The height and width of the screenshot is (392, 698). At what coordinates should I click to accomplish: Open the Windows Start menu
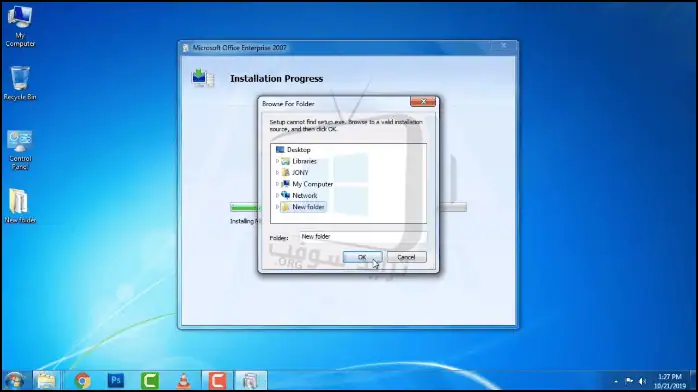15,381
